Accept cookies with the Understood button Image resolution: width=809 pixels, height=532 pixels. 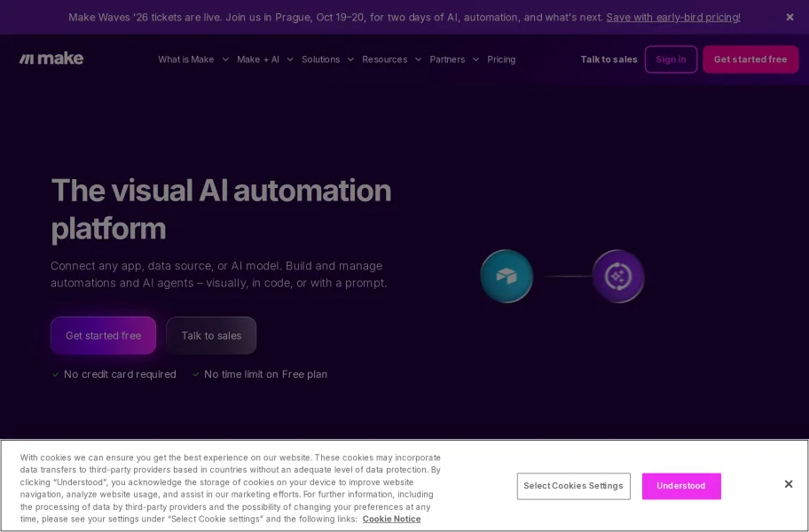pos(681,486)
